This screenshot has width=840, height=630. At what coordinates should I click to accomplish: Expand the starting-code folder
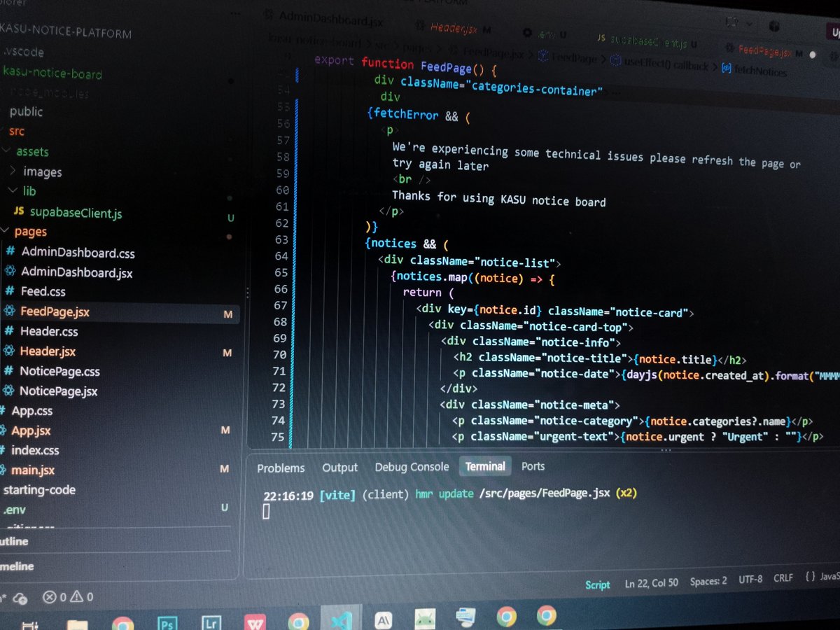tap(38, 489)
